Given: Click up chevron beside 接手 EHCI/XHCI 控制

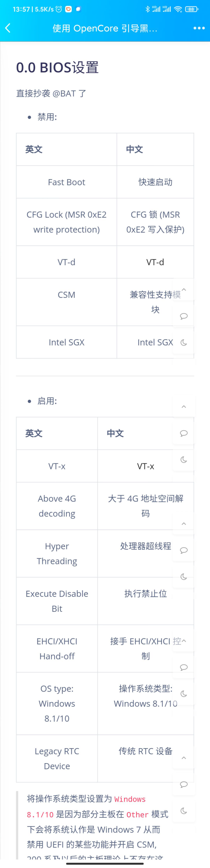Looking at the screenshot, I should tap(184, 641).
